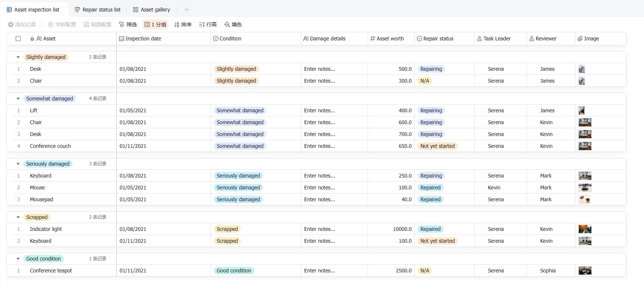Click reviewer James in Lift row
Screen dimensions: 644x308
551,110
